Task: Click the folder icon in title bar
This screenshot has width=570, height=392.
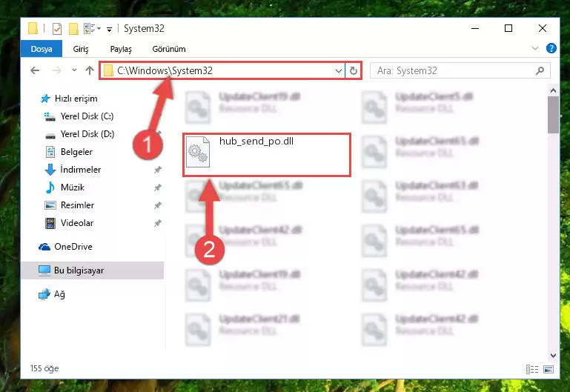Action: pyautogui.click(x=33, y=28)
